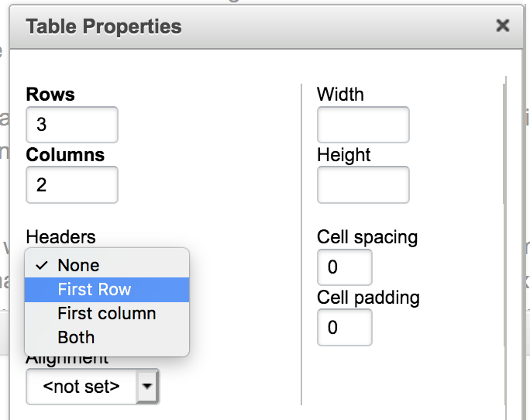
Task: Select Both in Headers dropdown list
Action: (107, 338)
